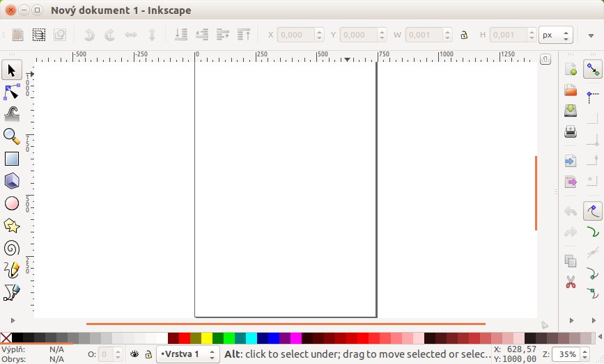This screenshot has height=364, width=604.
Task: Create a new document icon
Action: [x=571, y=70]
